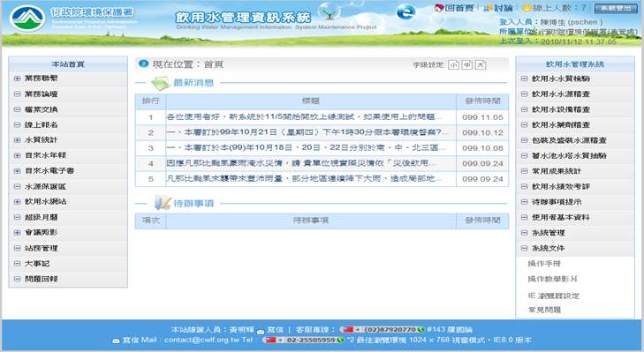Open news item 1 about 11/5 測試
Screen dimensions: 644x352
point(305,117)
